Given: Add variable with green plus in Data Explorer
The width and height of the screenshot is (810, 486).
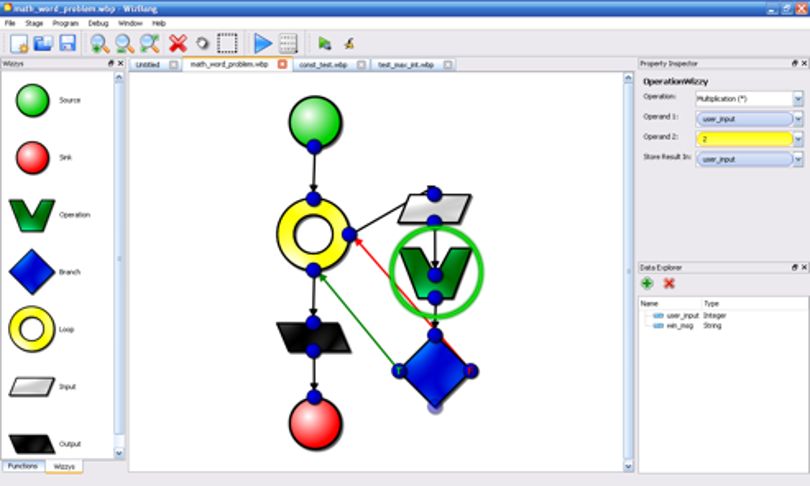Looking at the screenshot, I should pos(647,283).
